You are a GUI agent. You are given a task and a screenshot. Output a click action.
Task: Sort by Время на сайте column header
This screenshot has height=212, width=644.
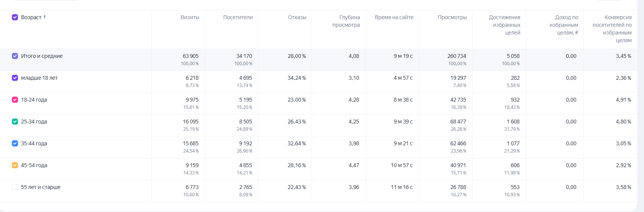click(x=394, y=17)
